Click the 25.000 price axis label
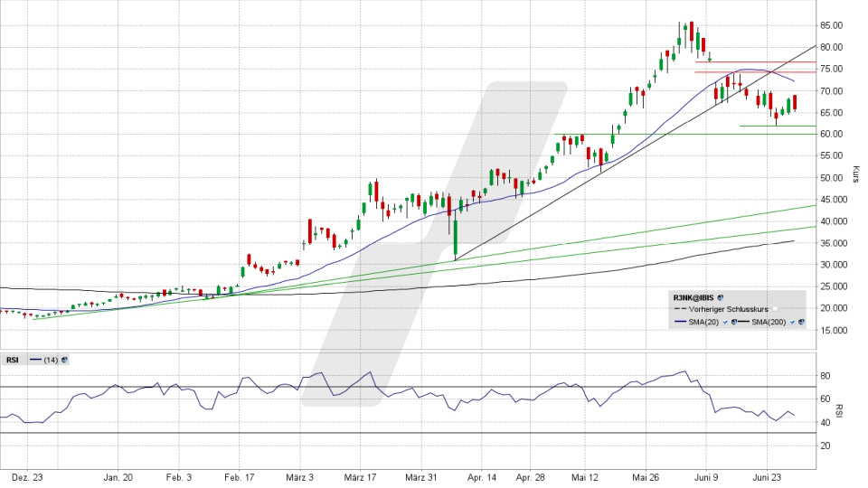Viewport: 868px width, 488px height. 834,286
